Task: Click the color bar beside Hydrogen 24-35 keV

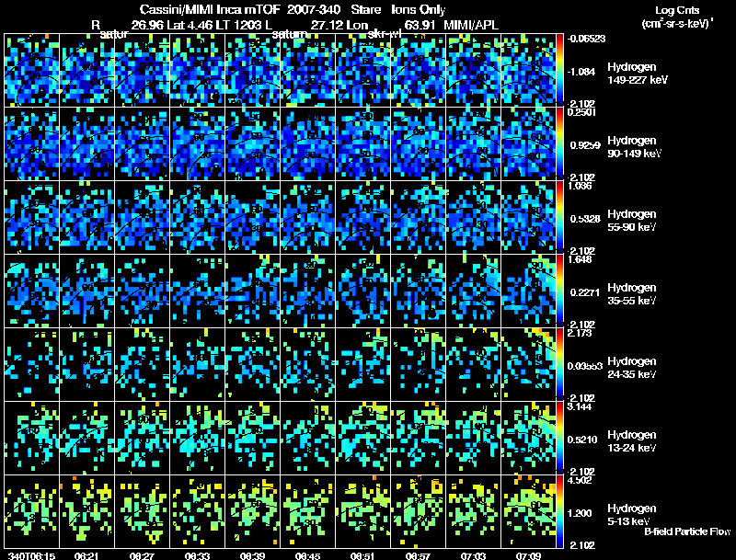Action: 559,364
